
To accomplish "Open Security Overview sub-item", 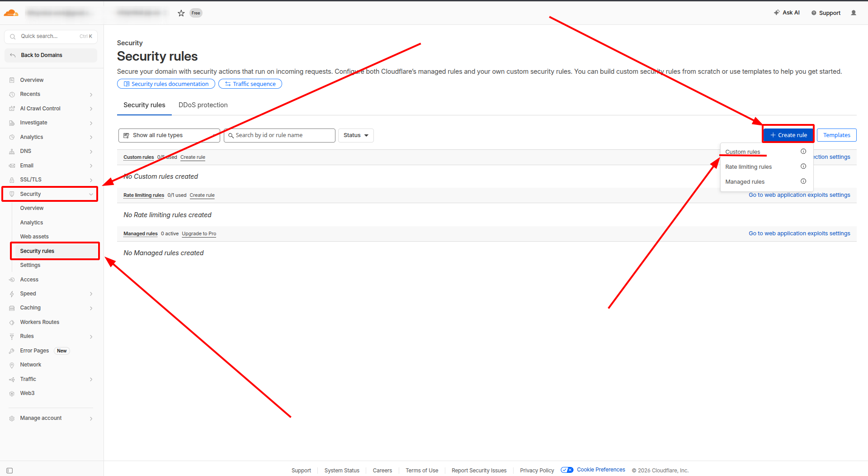I will point(32,208).
